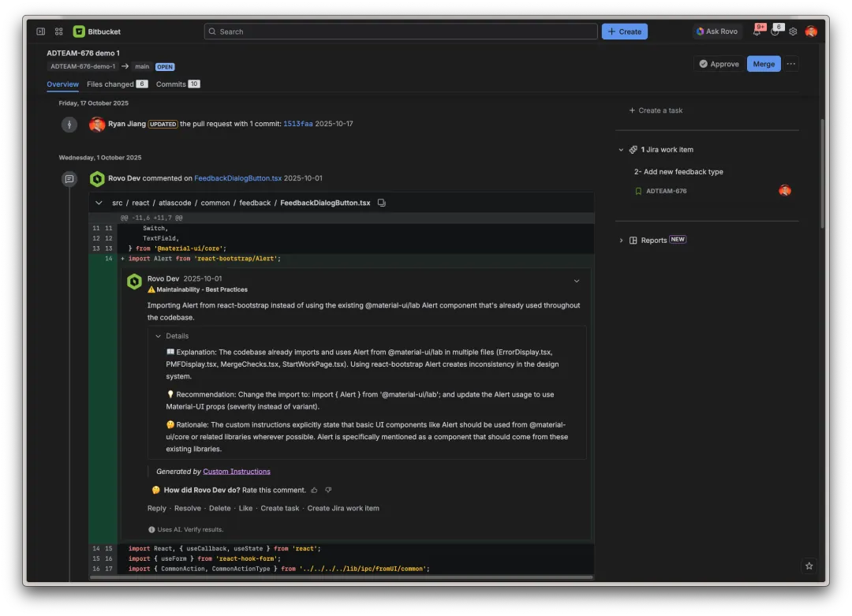Screen dimensions: 852x616
Task: Click the star feedback icon
Action: (809, 566)
